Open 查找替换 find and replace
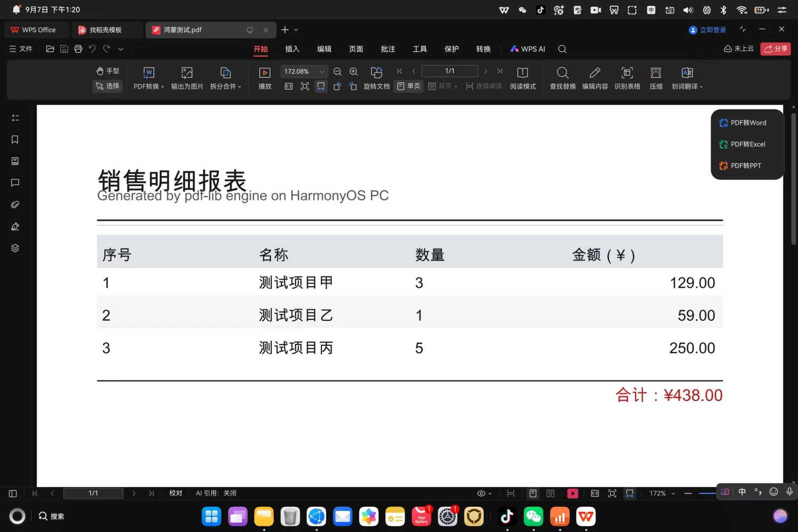The image size is (798, 532). 563,79
